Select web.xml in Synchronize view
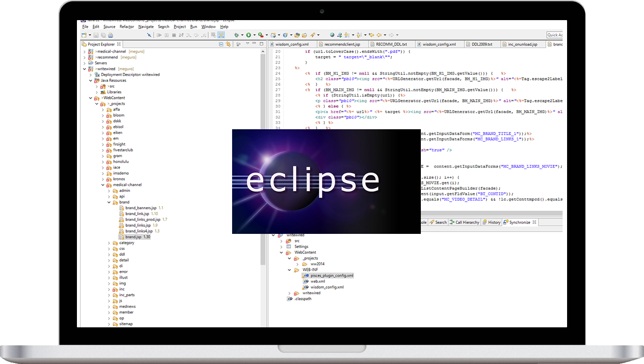644x364 pixels. coord(314,282)
